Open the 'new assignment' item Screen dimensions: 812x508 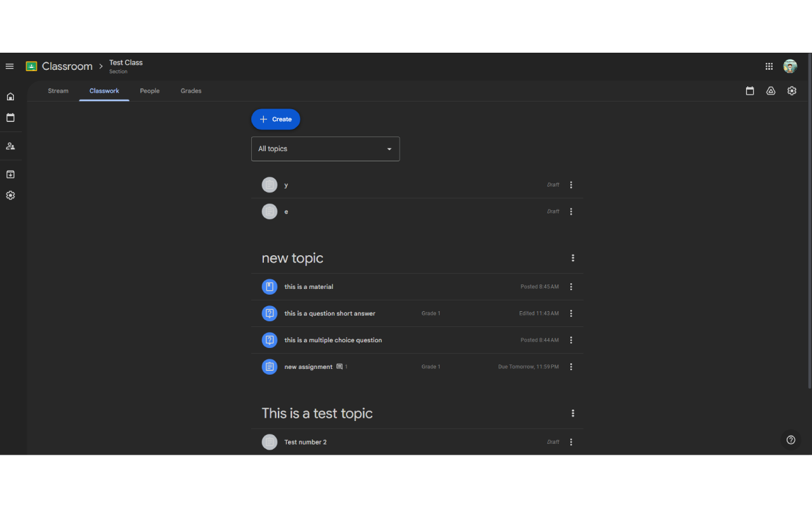point(308,367)
